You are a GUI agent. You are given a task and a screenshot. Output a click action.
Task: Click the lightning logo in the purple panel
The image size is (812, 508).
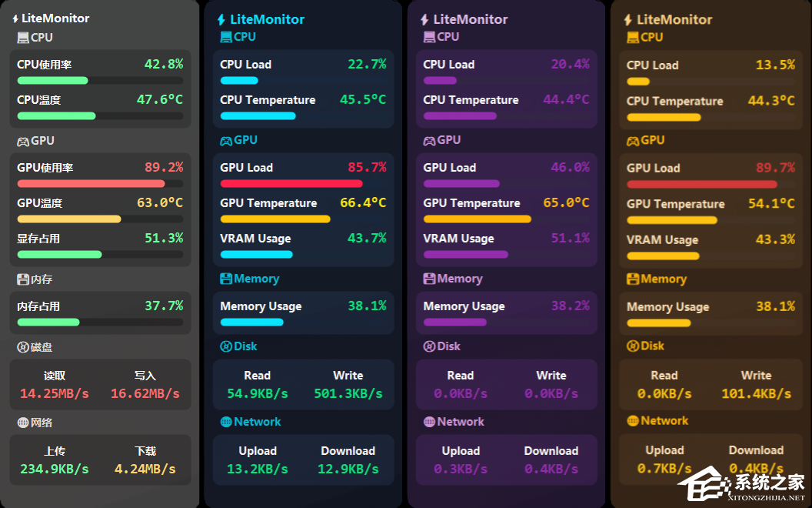[x=424, y=20]
